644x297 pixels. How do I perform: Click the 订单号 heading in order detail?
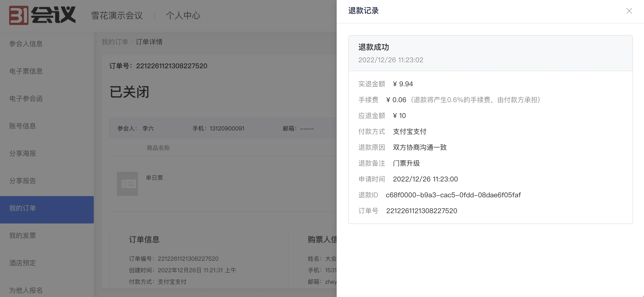click(158, 66)
